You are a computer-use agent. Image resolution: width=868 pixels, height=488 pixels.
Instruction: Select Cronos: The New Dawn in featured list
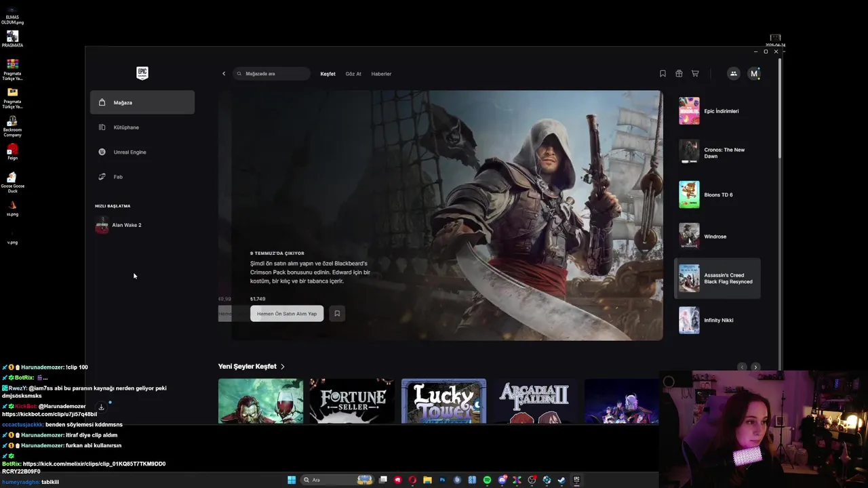(x=717, y=153)
